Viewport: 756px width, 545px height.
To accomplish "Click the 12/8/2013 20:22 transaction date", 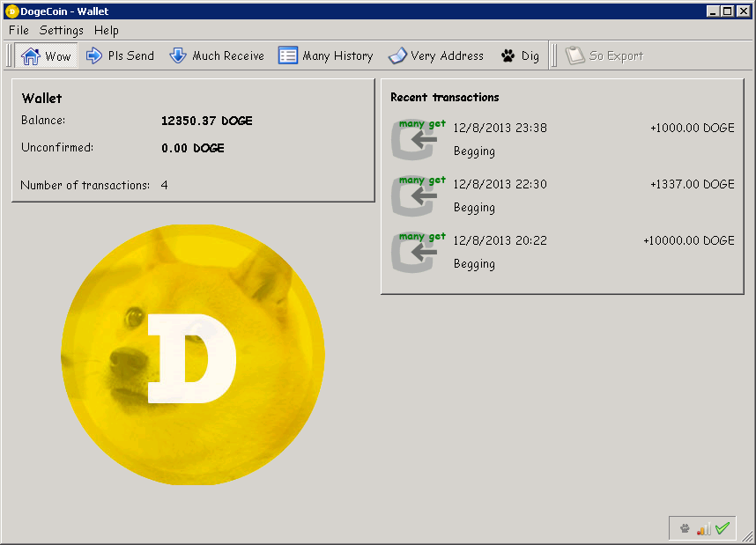I will click(500, 240).
